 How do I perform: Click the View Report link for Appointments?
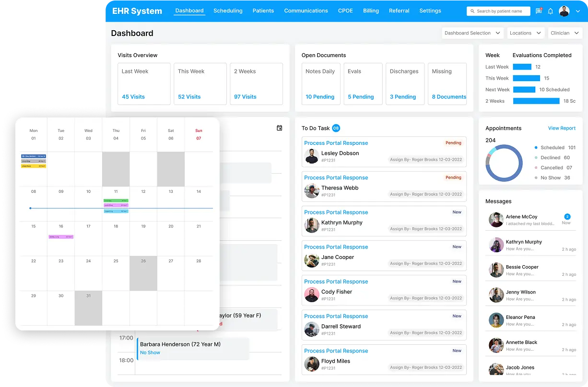pos(562,128)
